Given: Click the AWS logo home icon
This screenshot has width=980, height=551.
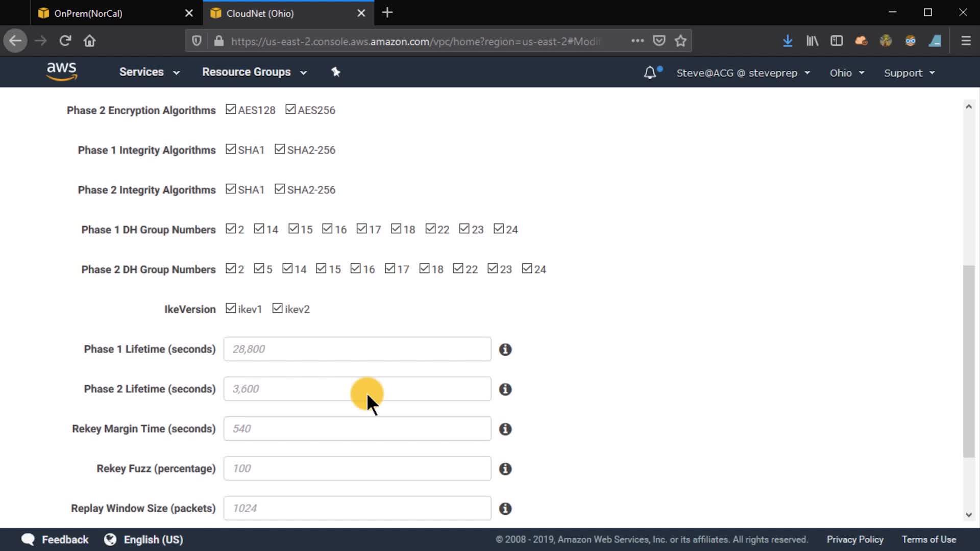Looking at the screenshot, I should coord(61,71).
